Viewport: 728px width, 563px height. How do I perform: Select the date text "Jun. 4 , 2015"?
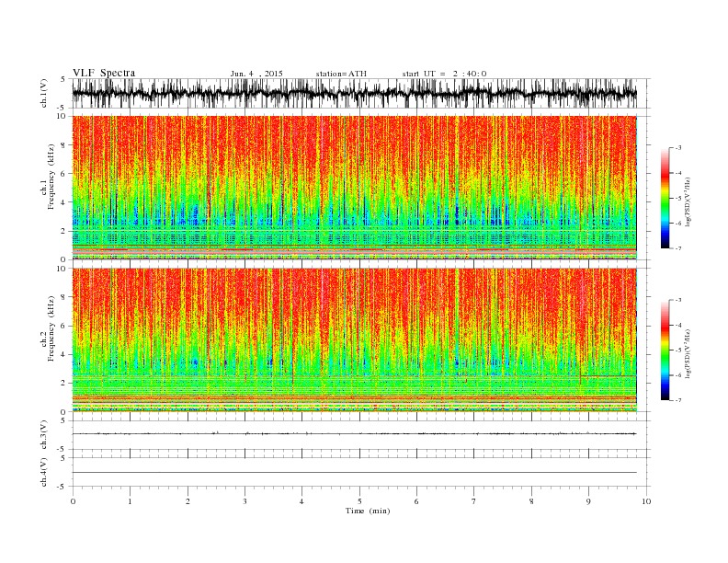[256, 74]
